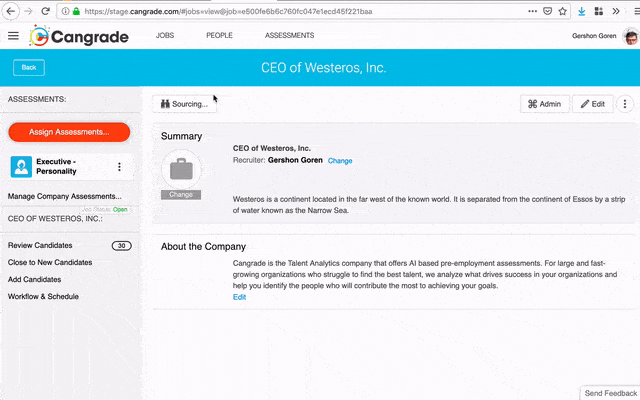This screenshot has width=640, height=400.
Task: Open the job more-options kebab menu
Action: coord(624,104)
